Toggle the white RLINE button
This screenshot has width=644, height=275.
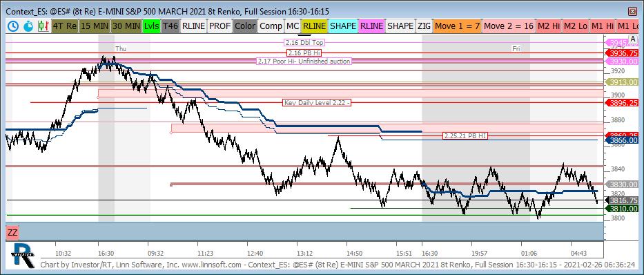[x=193, y=26]
